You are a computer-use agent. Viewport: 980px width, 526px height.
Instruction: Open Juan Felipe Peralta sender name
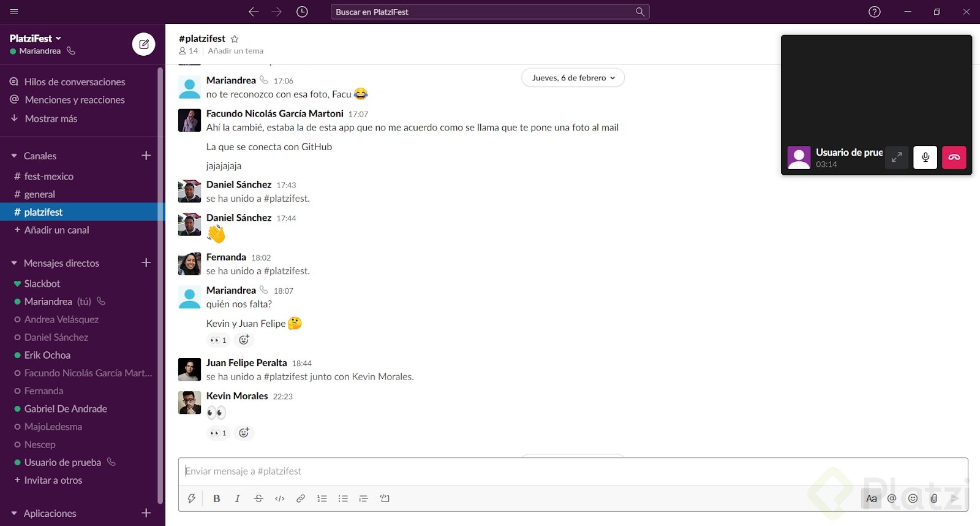[x=246, y=363]
